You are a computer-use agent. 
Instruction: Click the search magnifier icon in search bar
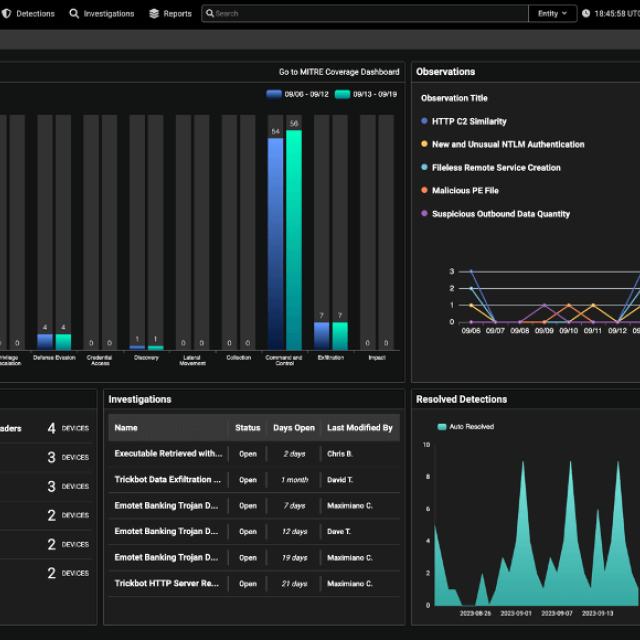tap(210, 13)
